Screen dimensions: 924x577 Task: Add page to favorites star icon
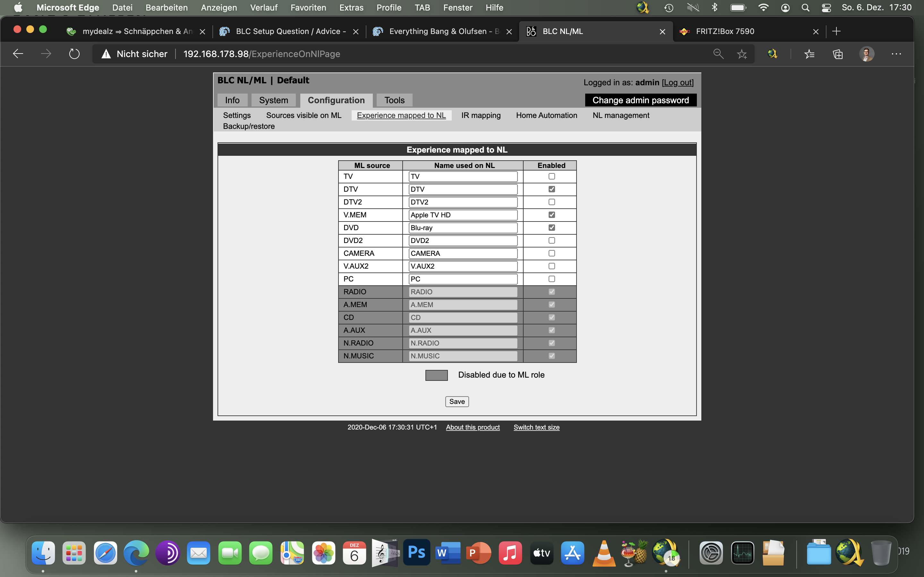741,54
